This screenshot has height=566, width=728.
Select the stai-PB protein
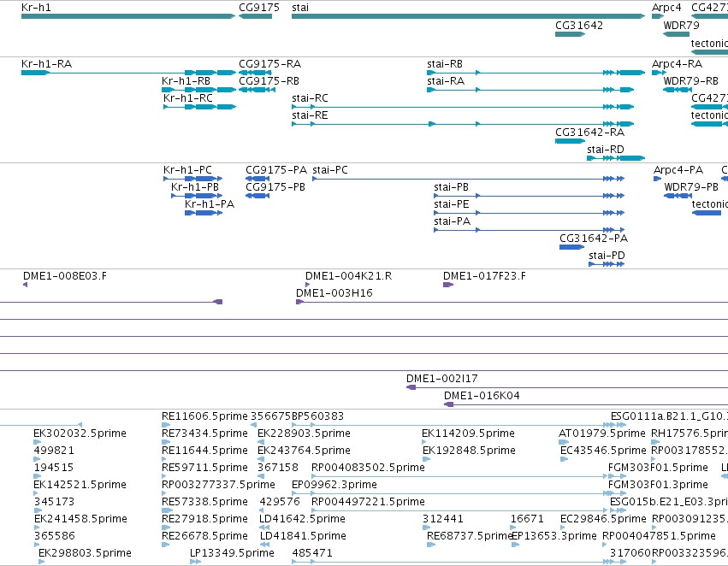530,196
